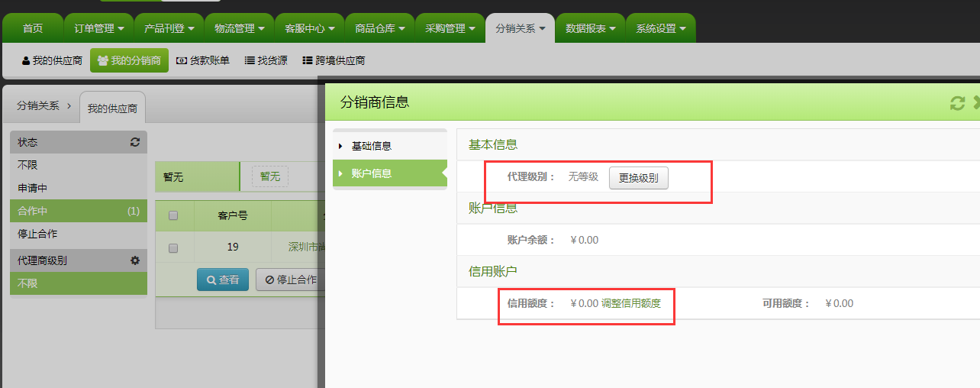
Task: Click the 账户余额 value ¥ 0.00
Action: [585, 240]
